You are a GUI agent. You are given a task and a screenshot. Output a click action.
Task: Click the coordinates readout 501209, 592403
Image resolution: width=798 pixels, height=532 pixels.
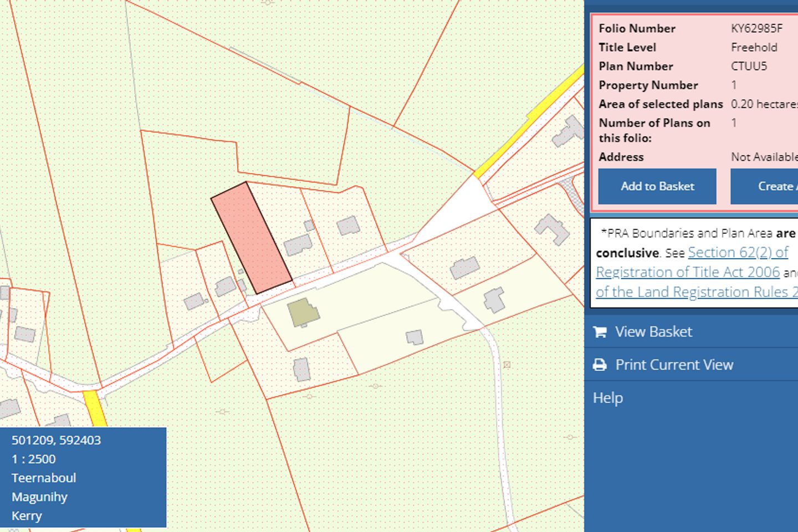coord(56,440)
